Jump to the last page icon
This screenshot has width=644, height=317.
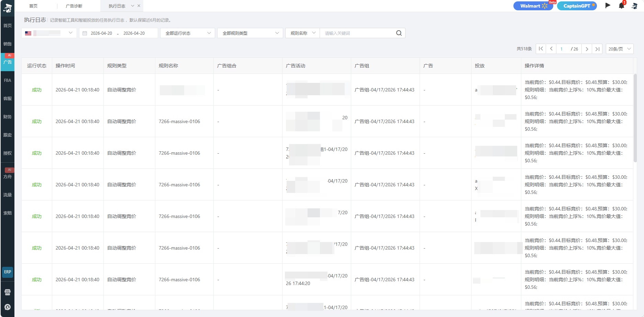coord(598,49)
